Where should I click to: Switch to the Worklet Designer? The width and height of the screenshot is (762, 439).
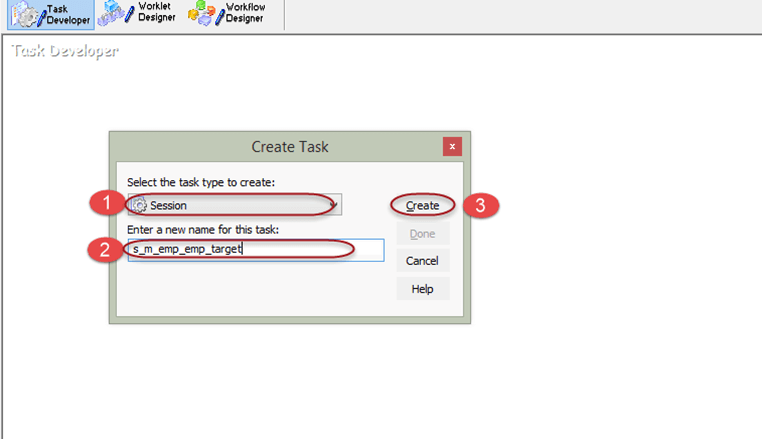tap(138, 14)
